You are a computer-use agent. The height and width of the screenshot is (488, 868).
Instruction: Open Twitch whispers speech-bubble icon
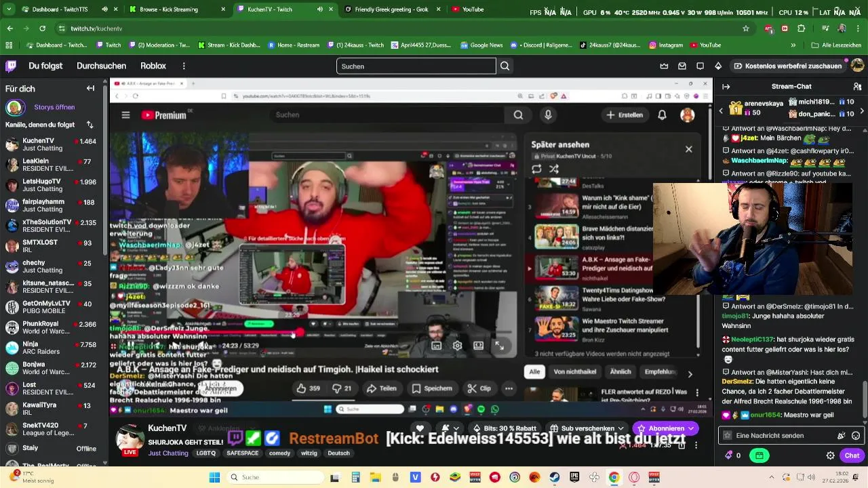[700, 66]
